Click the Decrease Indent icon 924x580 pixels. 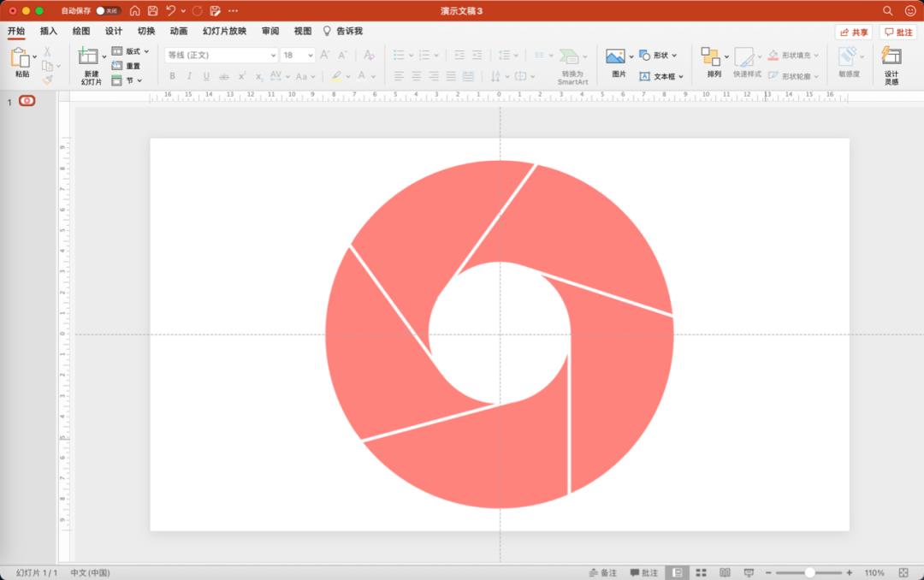point(459,55)
